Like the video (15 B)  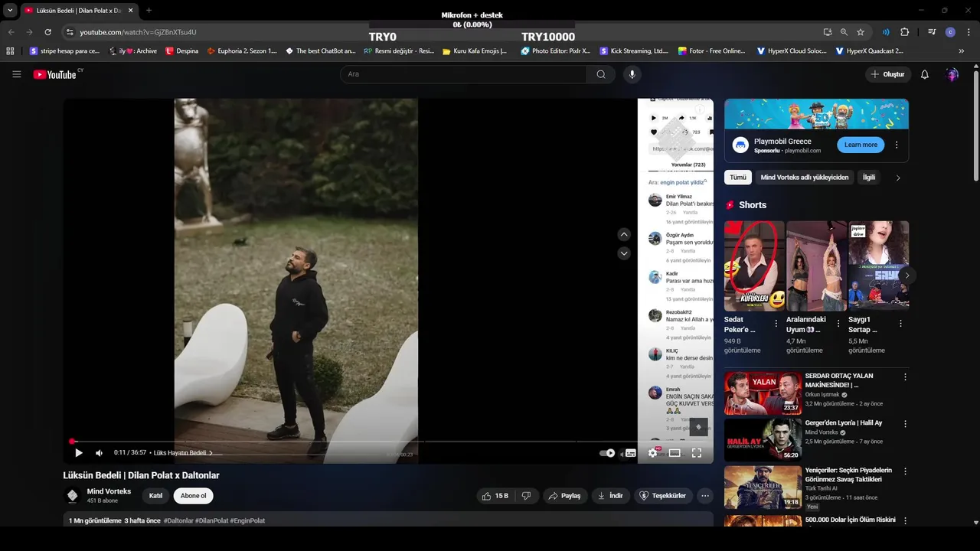click(x=495, y=496)
